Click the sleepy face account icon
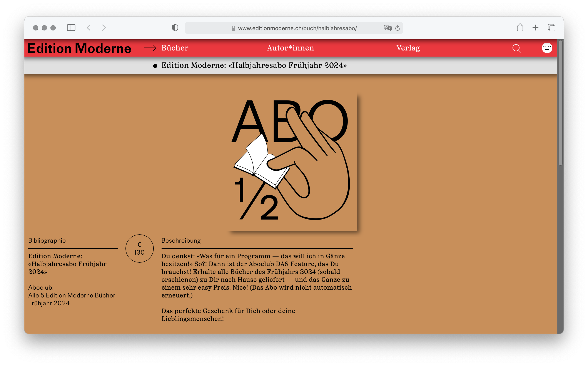588x366 pixels. click(547, 48)
